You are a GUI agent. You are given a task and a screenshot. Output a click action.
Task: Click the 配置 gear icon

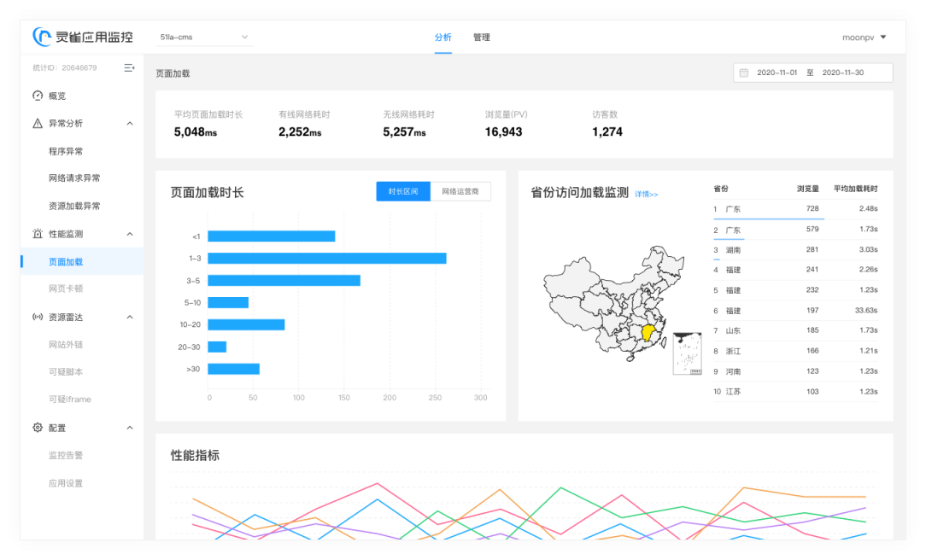pos(38,428)
